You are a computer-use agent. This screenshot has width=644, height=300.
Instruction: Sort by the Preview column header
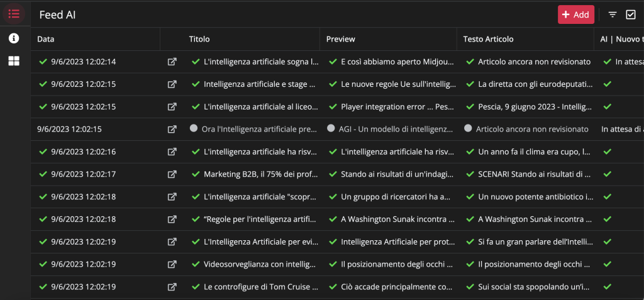tap(340, 39)
